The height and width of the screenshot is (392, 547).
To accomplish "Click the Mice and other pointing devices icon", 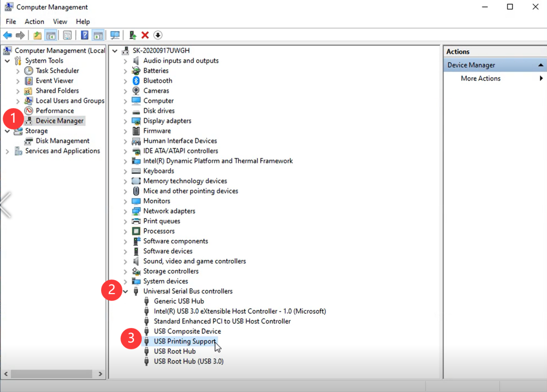I will click(136, 191).
